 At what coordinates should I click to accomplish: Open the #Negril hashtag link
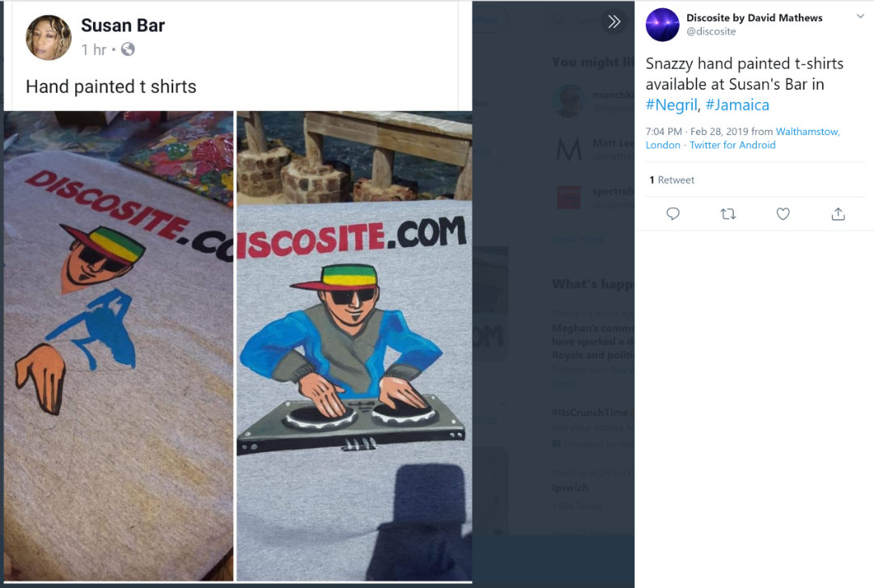[x=671, y=105]
